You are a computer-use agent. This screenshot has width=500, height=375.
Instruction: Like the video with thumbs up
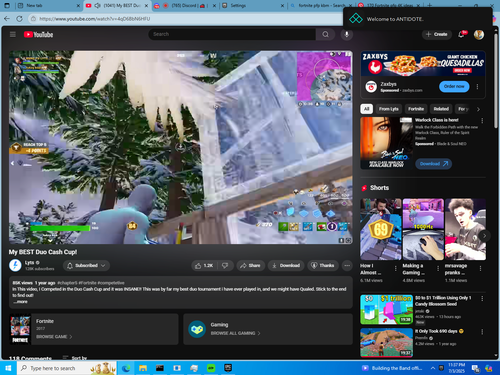tap(204, 266)
